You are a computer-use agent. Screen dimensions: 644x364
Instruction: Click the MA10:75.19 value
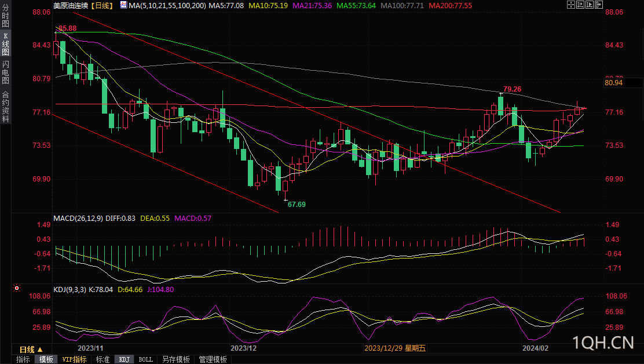(268, 5)
